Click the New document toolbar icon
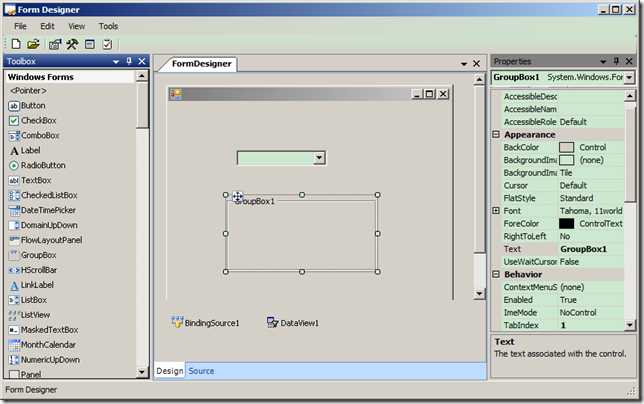This screenshot has width=644, height=404. (x=16, y=44)
